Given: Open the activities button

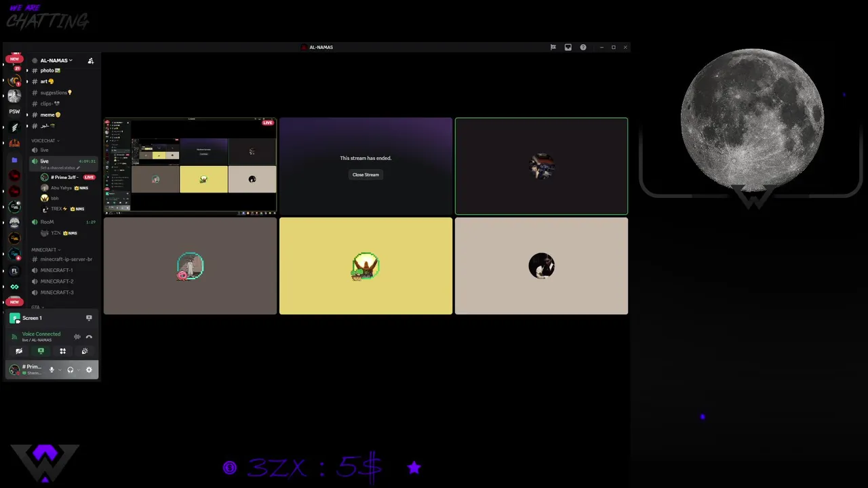Looking at the screenshot, I should point(62,351).
